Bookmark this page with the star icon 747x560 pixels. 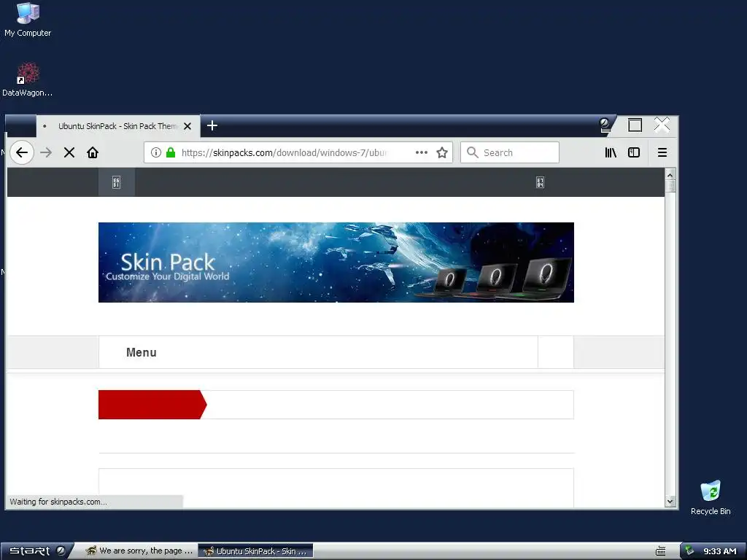click(x=442, y=152)
